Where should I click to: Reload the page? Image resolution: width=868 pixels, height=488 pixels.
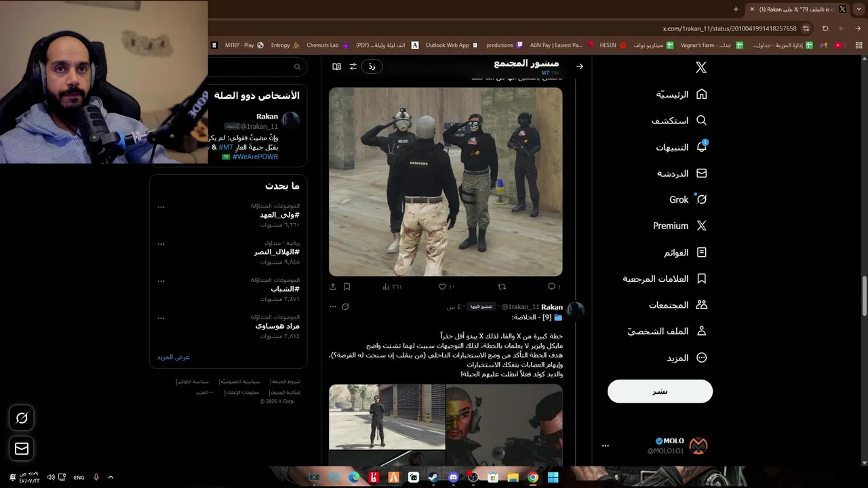pos(825,28)
